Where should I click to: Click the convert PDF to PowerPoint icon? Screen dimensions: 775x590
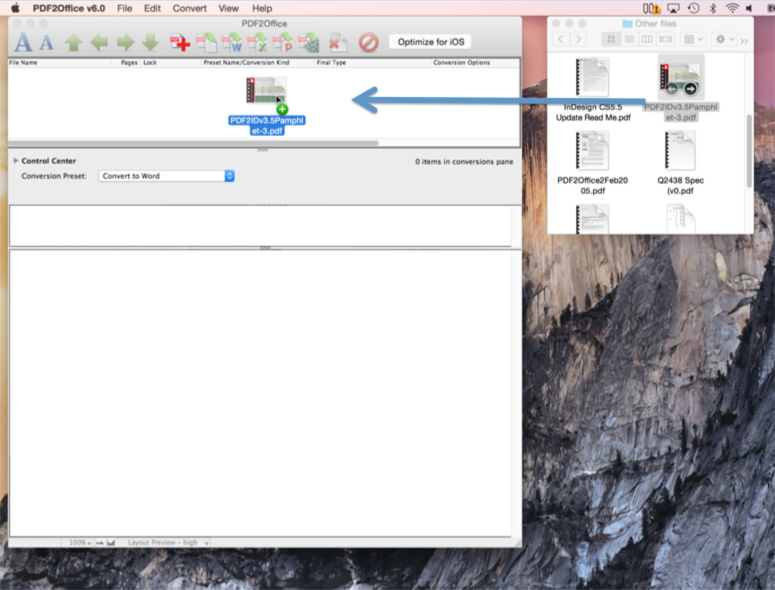pos(283,42)
